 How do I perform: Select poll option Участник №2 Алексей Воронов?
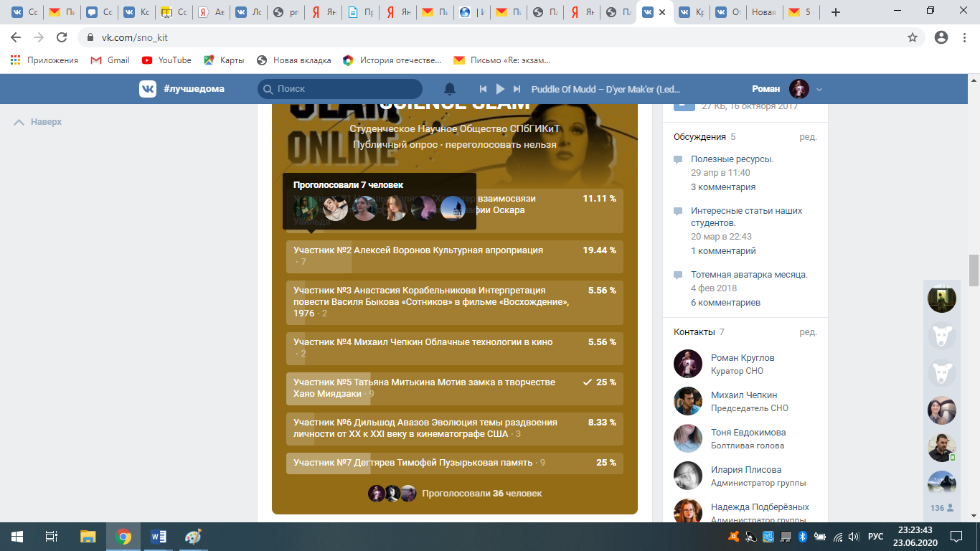[455, 256]
